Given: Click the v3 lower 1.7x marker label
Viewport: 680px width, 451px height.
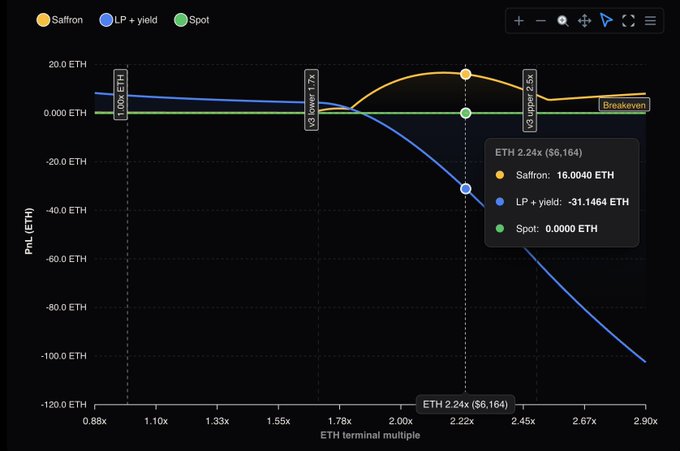Looking at the screenshot, I should tap(311, 100).
